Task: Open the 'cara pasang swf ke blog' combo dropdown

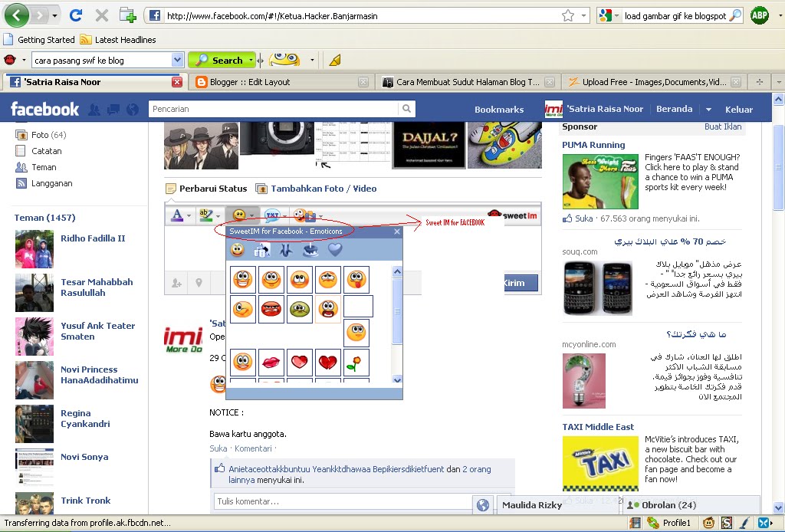Action: point(177,60)
